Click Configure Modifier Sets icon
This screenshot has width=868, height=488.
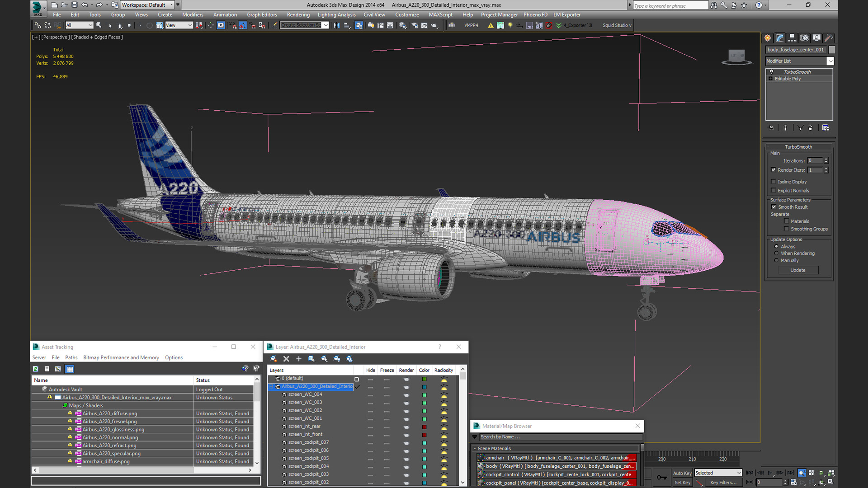pos(826,128)
